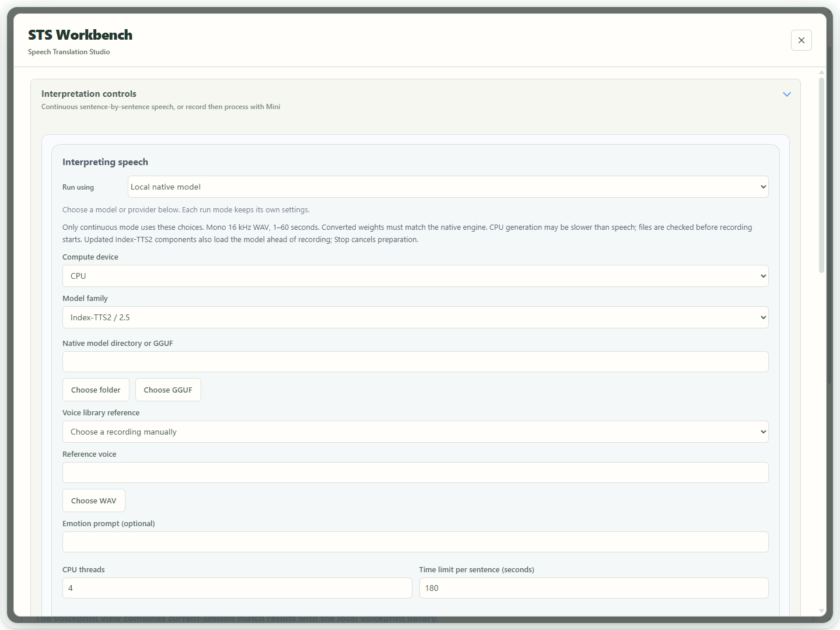Click the Native model directory or GGUF label
The height and width of the screenshot is (630, 840).
click(x=118, y=344)
